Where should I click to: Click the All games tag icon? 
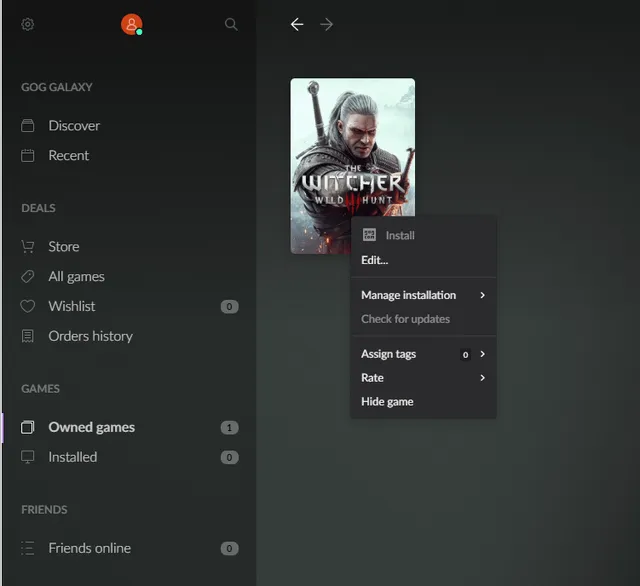click(27, 277)
